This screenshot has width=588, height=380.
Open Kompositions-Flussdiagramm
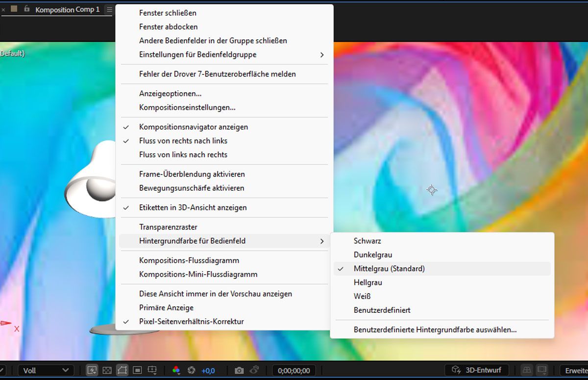click(224, 260)
